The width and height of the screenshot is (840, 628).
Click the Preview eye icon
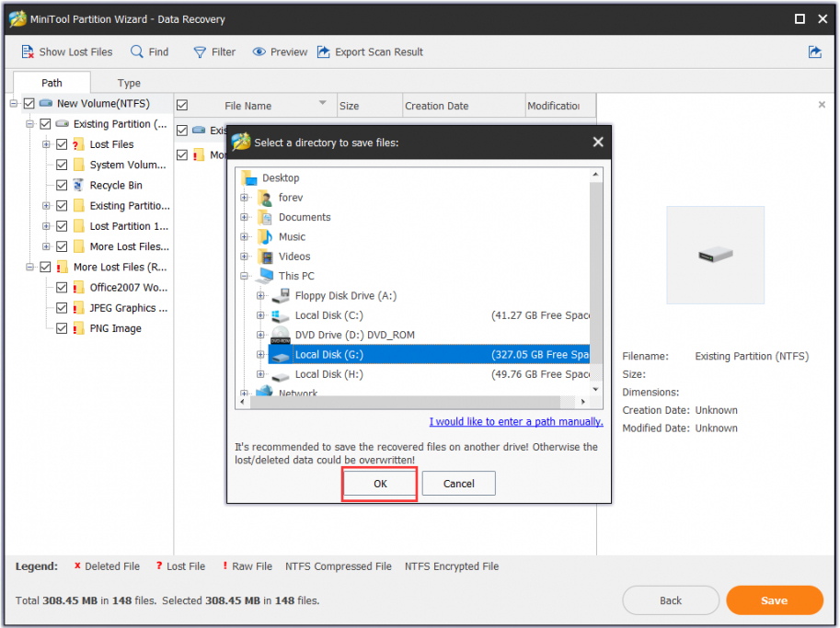pyautogui.click(x=259, y=51)
